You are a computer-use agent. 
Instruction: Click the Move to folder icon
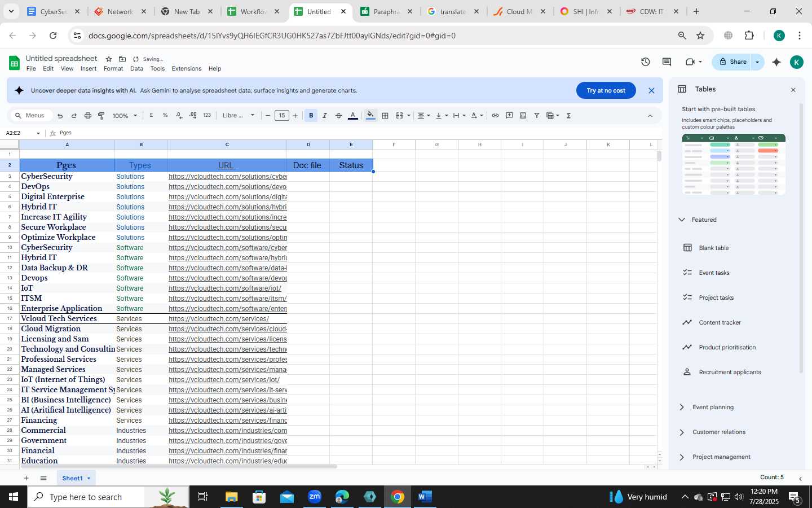pyautogui.click(x=122, y=59)
